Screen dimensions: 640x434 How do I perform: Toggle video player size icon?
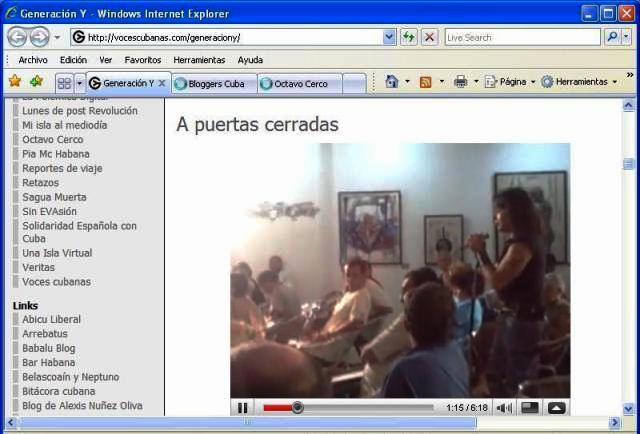(x=530, y=407)
